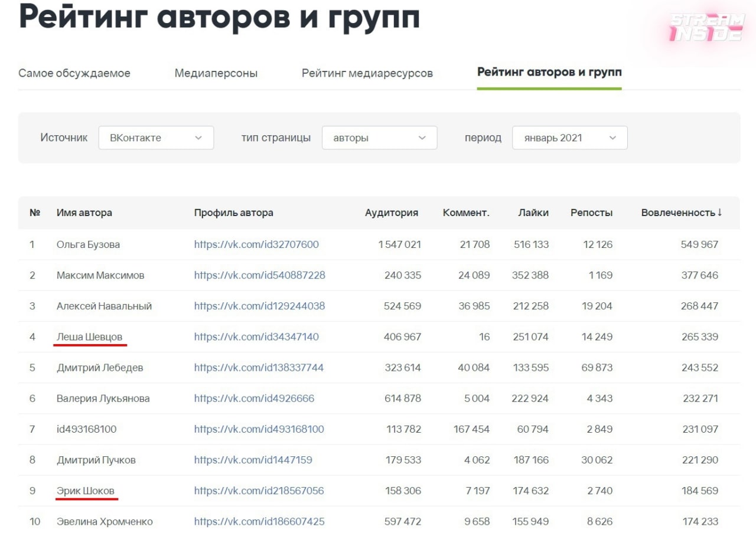Click reposts value 2 740
This screenshot has height=536, width=756.
coord(599,491)
